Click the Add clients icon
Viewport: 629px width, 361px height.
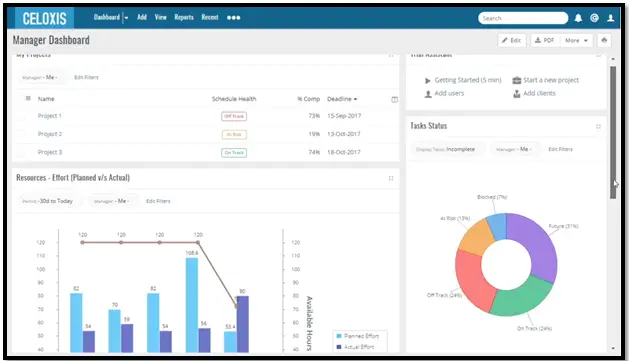coord(517,93)
